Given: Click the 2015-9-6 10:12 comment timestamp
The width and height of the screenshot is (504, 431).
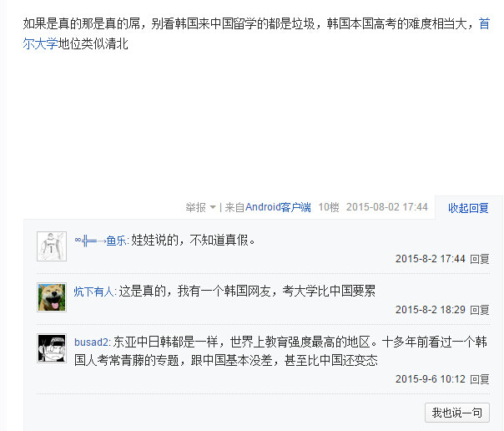Looking at the screenshot, I should click(x=431, y=379).
